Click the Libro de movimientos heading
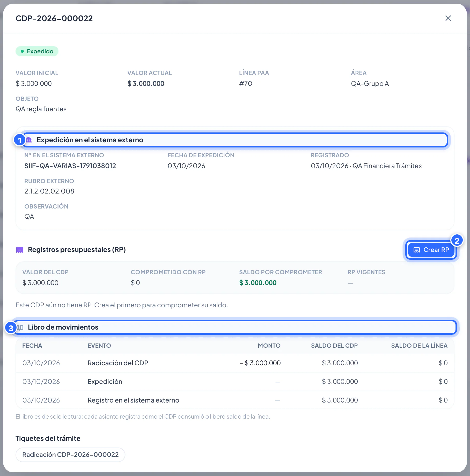 click(x=63, y=327)
